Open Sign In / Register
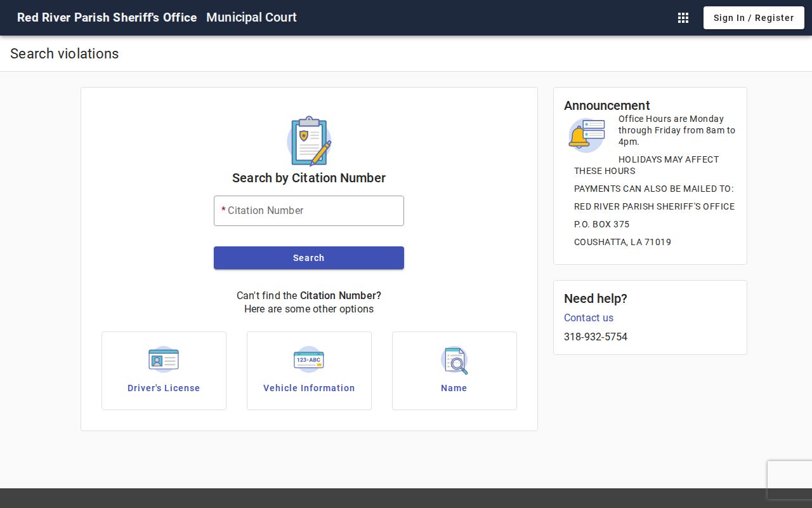812x508 pixels. (x=754, y=18)
